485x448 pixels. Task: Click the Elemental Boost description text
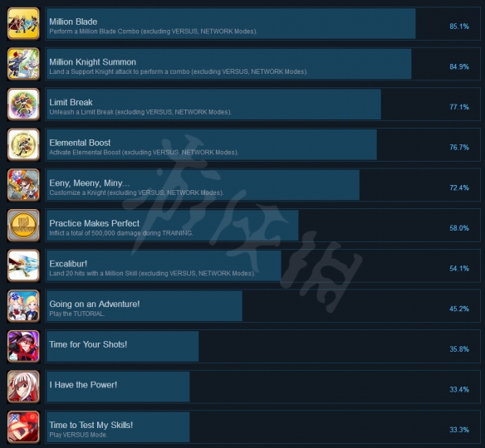pyautogui.click(x=144, y=153)
